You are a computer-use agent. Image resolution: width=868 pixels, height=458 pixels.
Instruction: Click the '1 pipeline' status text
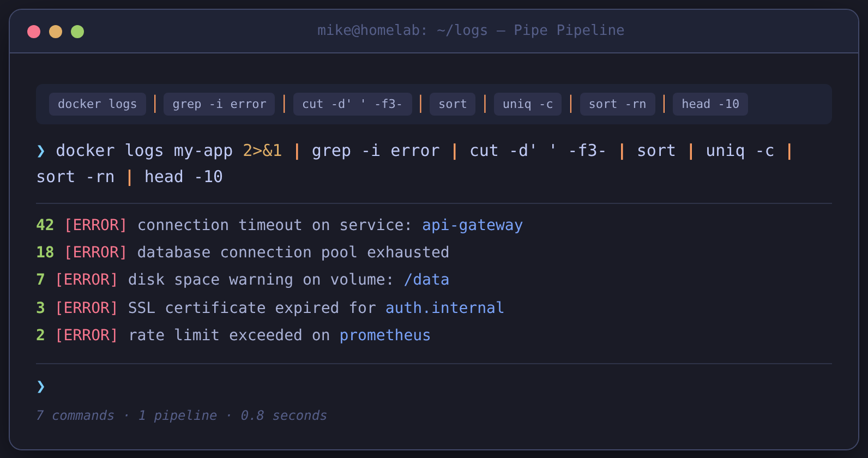point(177,415)
